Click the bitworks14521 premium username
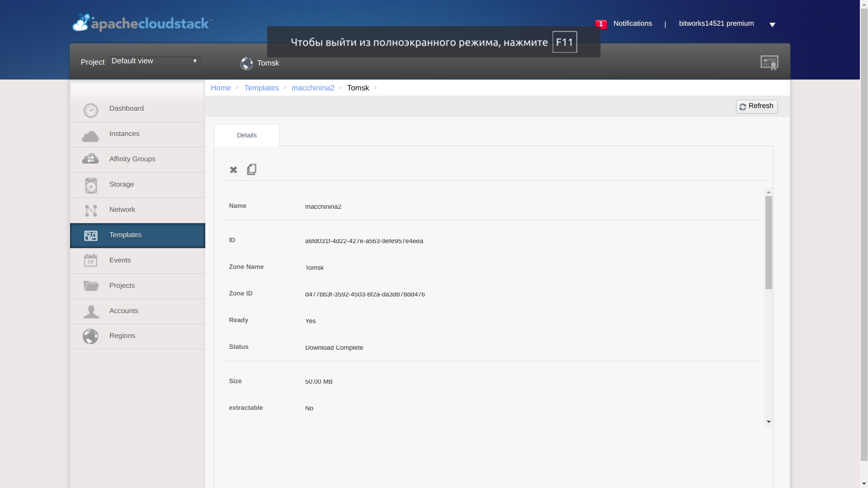 coord(716,23)
